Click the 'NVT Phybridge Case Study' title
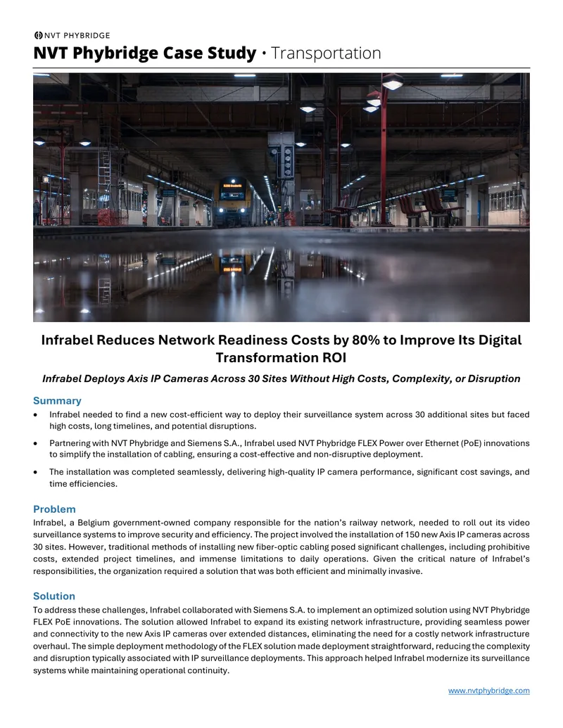The image size is (563, 728). 144,53
